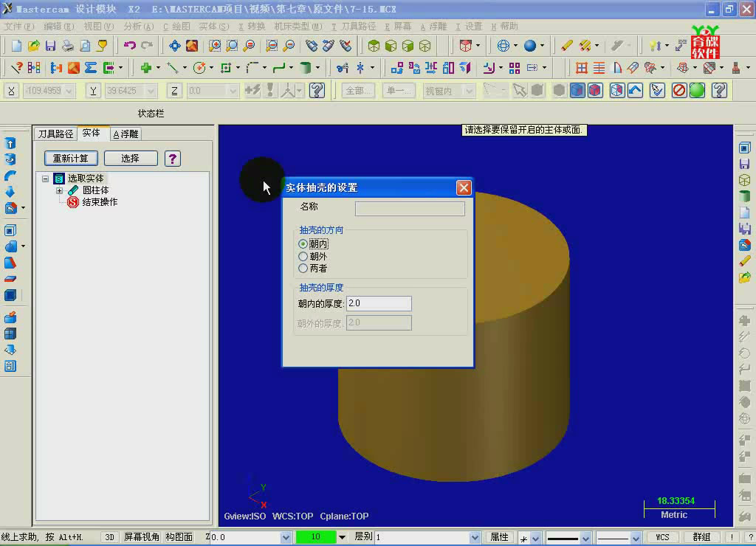
Task: Click the Create circle icon
Action: 199,68
